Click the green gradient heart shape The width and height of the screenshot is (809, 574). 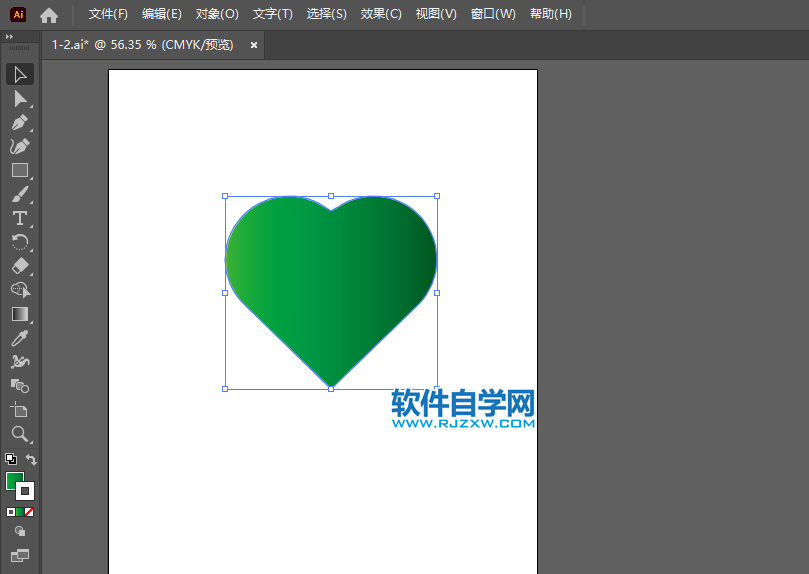point(331,291)
